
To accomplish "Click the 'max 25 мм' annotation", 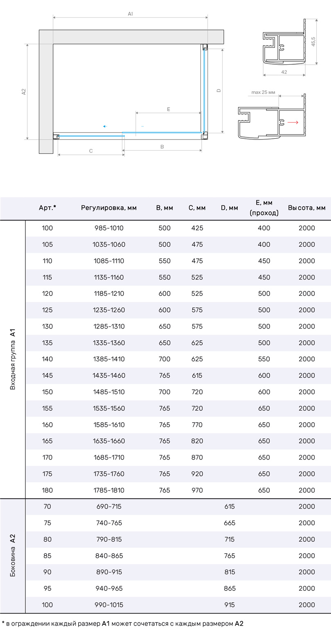I will [263, 92].
